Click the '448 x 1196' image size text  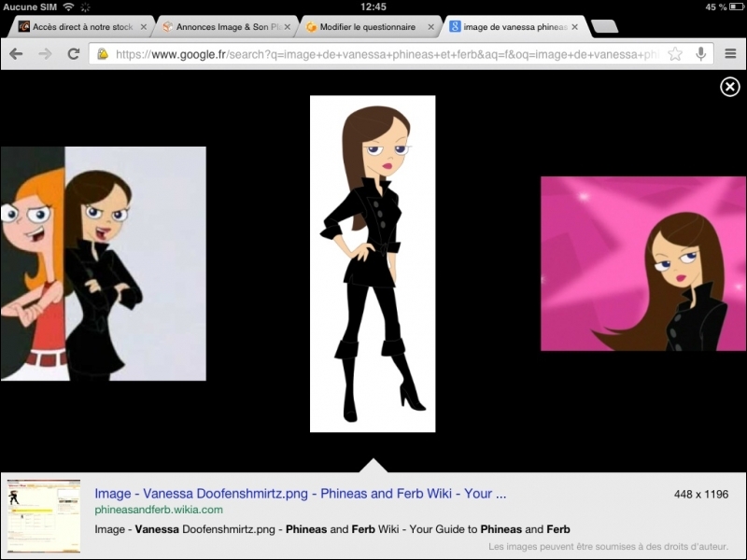(x=701, y=495)
